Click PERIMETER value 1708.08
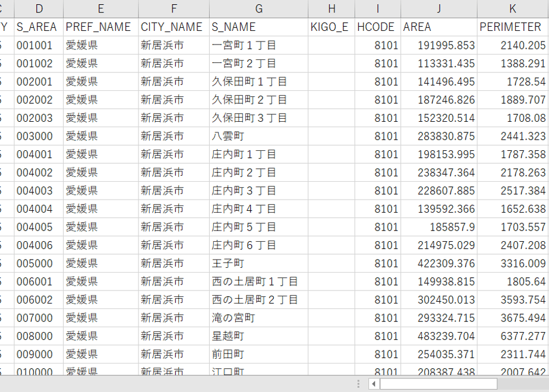Image resolution: width=549 pixels, height=392 pixels. coord(513,118)
